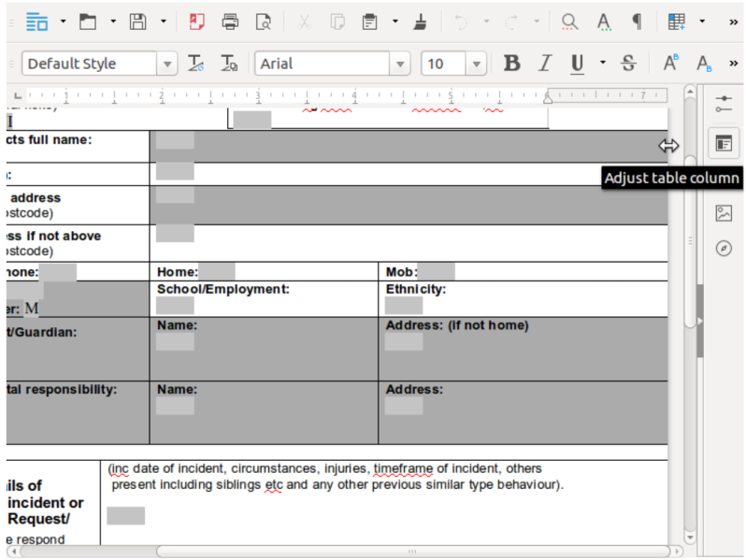Click the vertical scrollbar up arrow

click(x=690, y=91)
